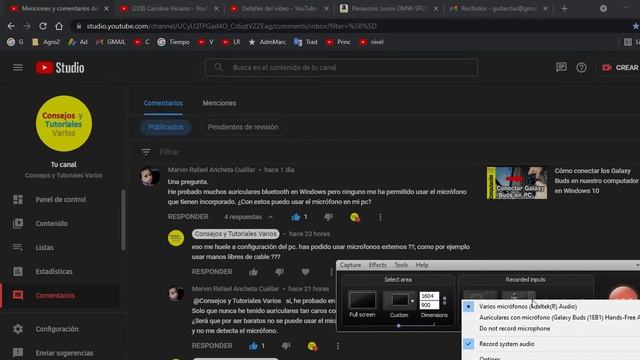
Task: Open the feedback message icon in header
Action: coord(561,67)
